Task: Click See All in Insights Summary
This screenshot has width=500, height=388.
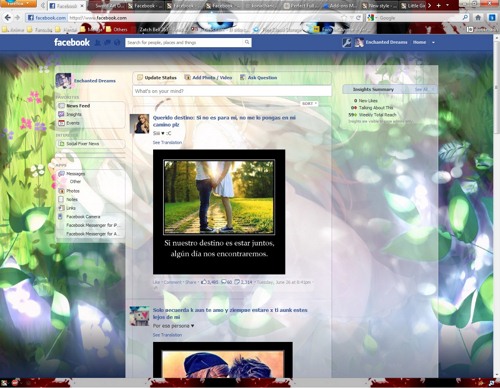Action: (x=421, y=89)
